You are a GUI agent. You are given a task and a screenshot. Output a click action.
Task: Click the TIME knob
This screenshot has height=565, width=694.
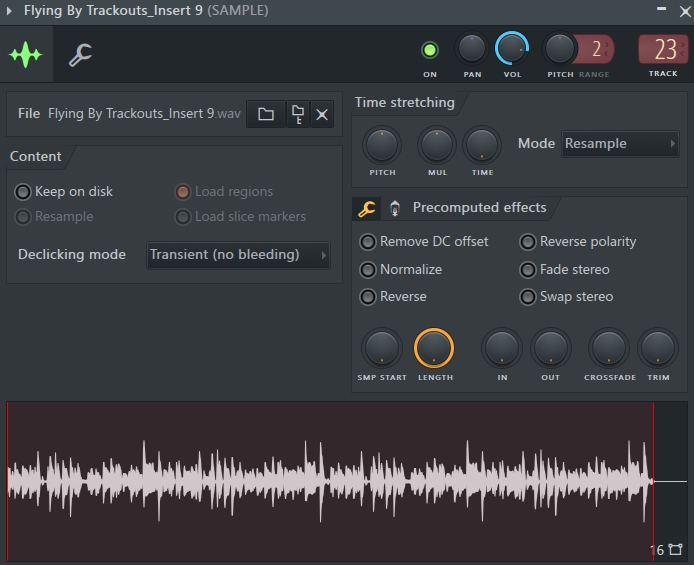coord(482,146)
